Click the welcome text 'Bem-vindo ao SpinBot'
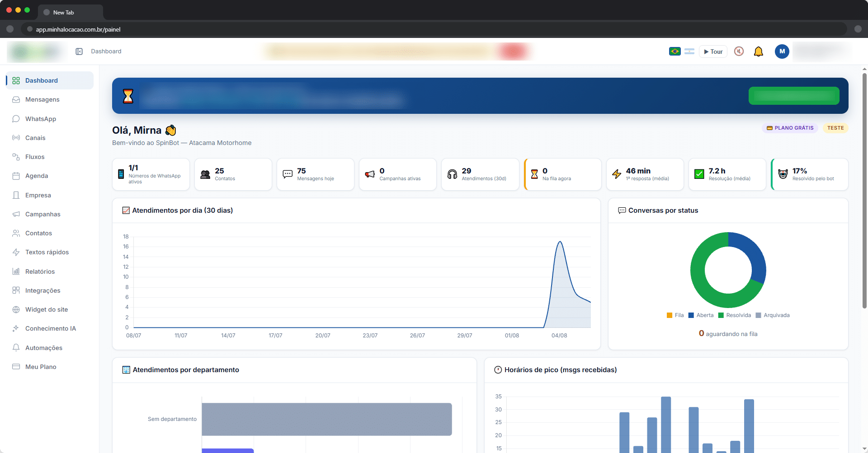The image size is (868, 453). pyautogui.click(x=146, y=143)
